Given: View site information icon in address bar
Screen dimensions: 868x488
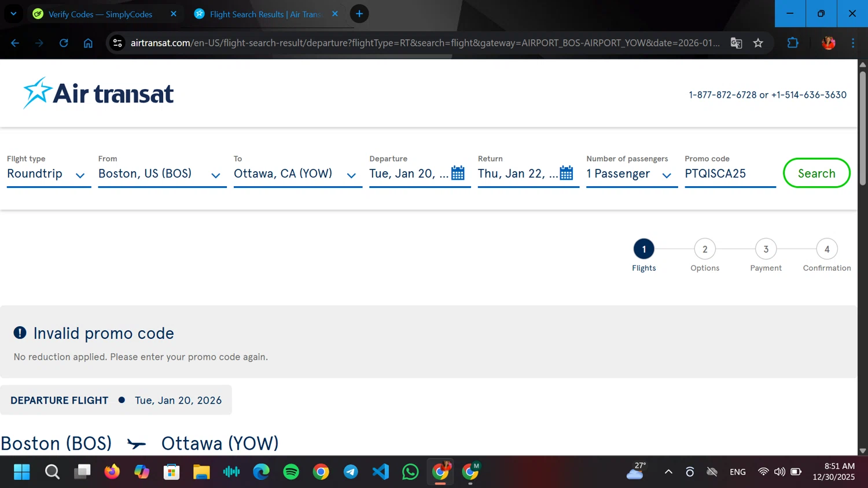Looking at the screenshot, I should pyautogui.click(x=117, y=43).
